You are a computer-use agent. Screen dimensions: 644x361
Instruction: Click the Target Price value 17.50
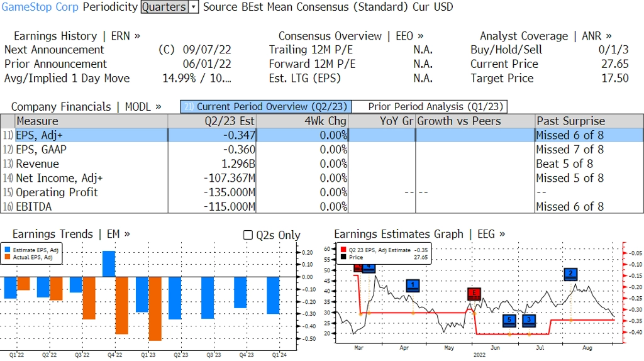coord(615,79)
